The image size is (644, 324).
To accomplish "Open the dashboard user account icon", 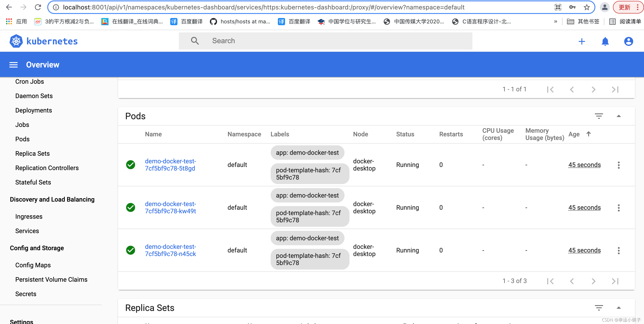I will click(628, 41).
